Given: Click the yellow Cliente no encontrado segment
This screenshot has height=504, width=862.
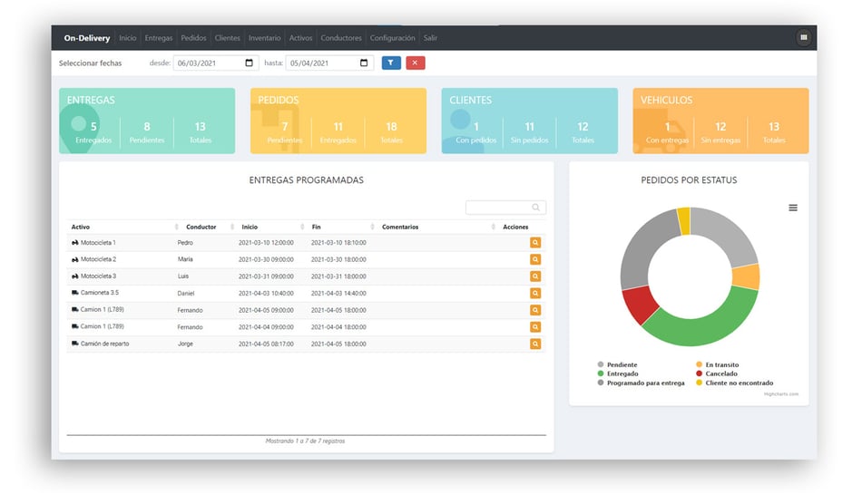Looking at the screenshot, I should point(684,220).
